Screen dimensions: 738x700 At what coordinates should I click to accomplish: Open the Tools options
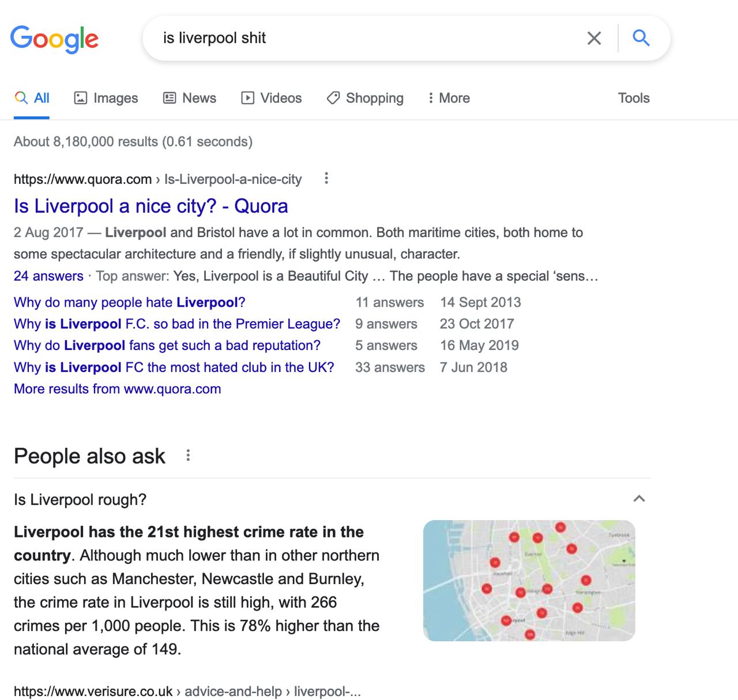pos(634,98)
